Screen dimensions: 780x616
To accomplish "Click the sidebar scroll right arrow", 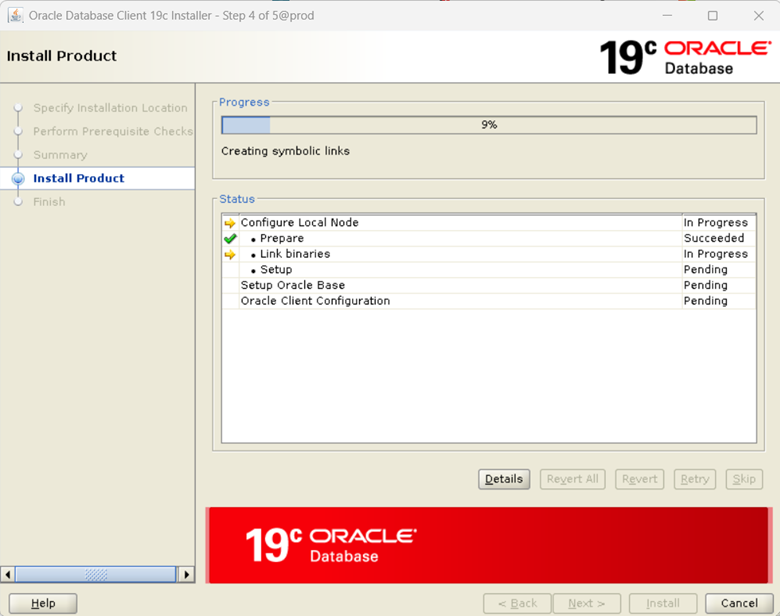I will click(186, 574).
